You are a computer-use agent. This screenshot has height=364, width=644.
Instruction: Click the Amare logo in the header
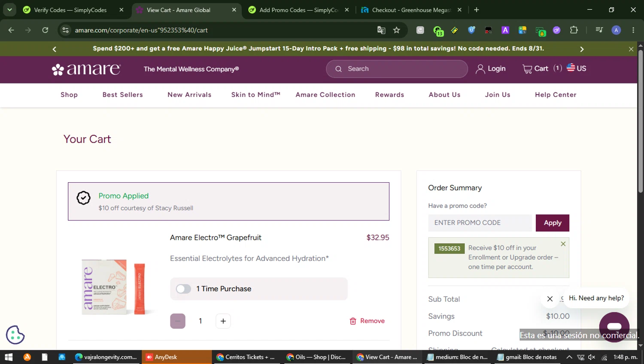[x=86, y=69]
